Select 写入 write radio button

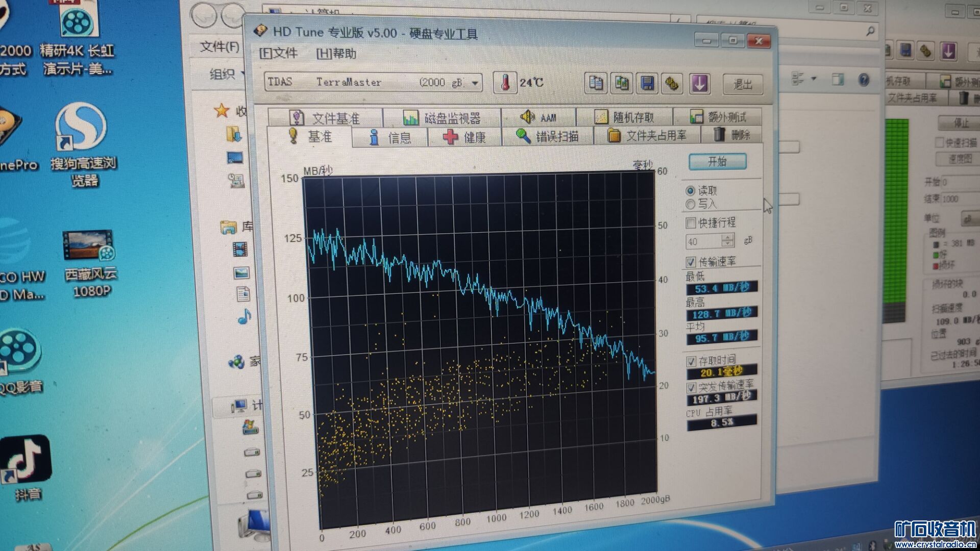691,204
